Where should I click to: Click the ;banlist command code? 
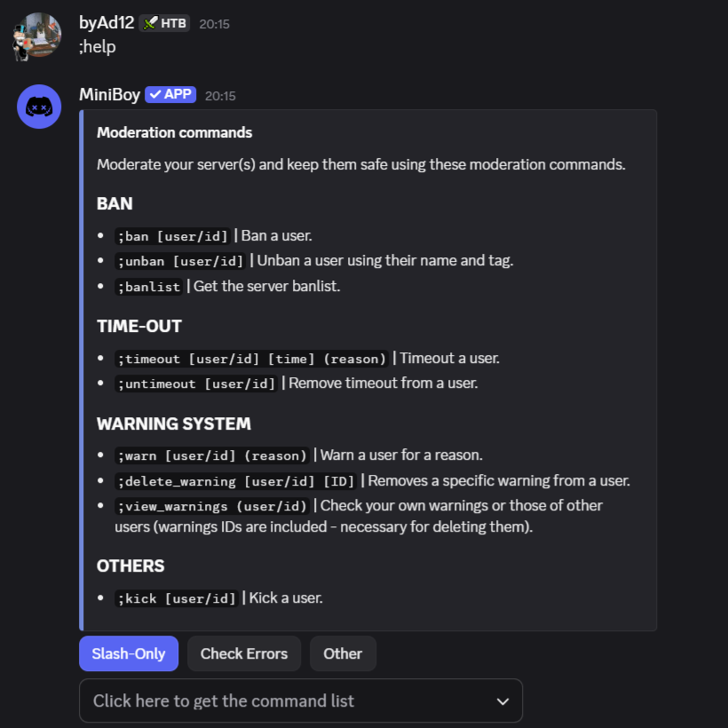[x=149, y=287]
